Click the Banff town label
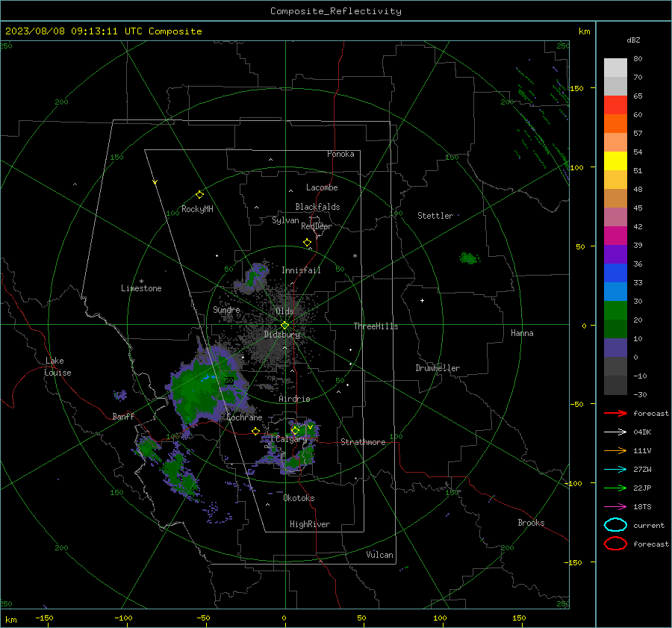Image resolution: width=672 pixels, height=628 pixels. coord(123,416)
